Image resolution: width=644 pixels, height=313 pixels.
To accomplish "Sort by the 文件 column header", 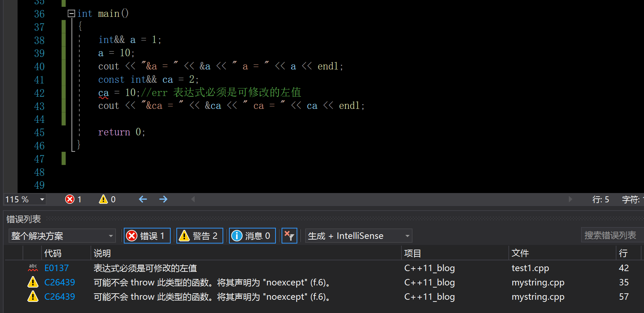I will (520, 253).
